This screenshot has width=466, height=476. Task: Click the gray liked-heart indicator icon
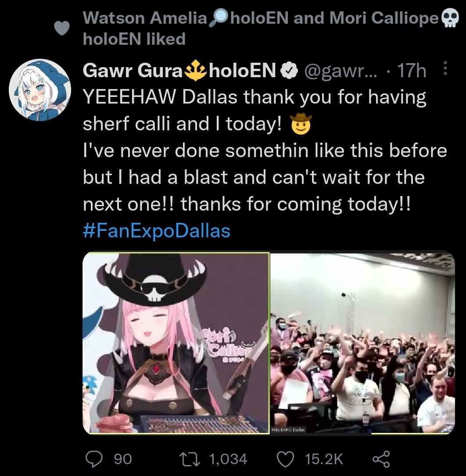pos(61,29)
